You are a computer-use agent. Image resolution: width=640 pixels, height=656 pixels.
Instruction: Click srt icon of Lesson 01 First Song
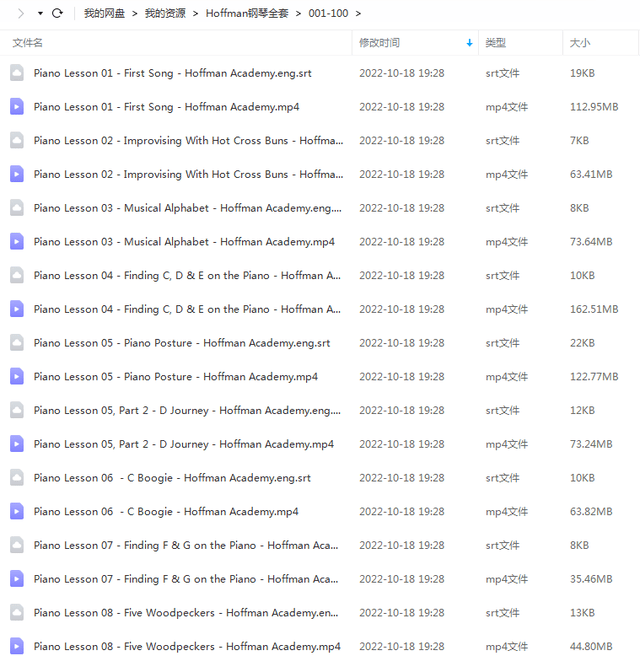(x=17, y=73)
